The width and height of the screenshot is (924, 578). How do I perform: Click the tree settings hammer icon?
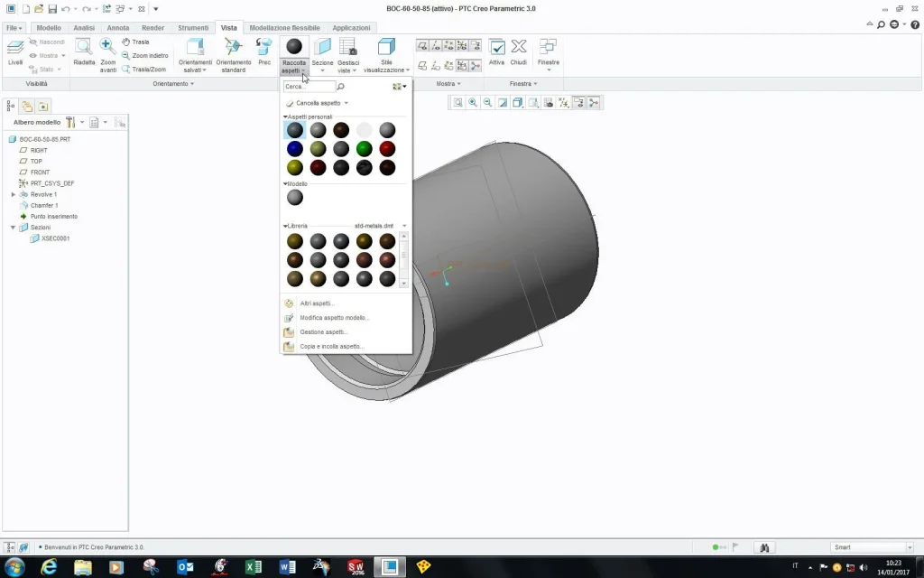[70, 122]
